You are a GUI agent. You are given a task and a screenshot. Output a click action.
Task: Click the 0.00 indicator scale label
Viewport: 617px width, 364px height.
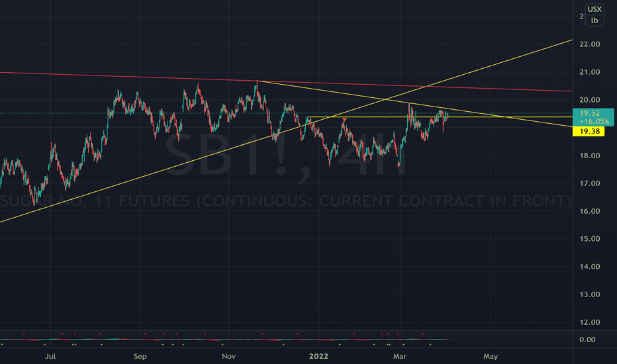587,340
